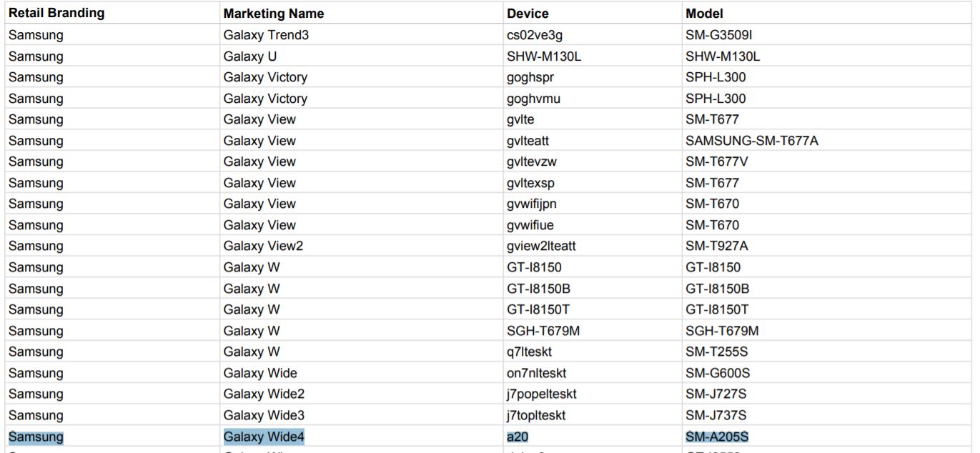
Task: Click the SAMSUNG-SM-T677A model cell
Action: 751,141
